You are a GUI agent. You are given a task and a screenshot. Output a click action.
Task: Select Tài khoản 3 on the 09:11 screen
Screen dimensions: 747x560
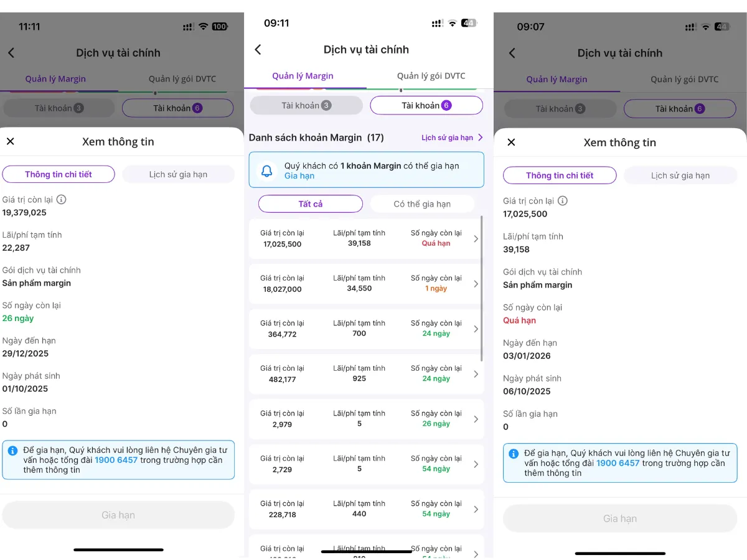[306, 106]
